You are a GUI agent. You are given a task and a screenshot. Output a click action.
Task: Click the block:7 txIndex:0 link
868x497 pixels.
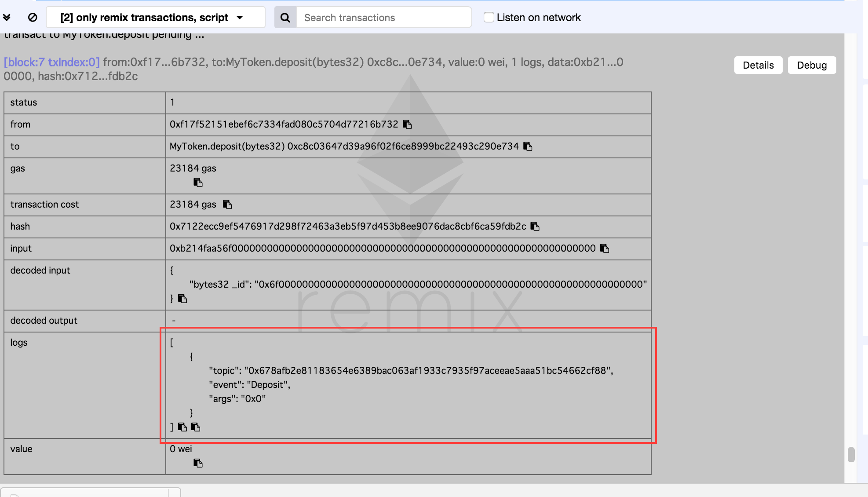52,62
